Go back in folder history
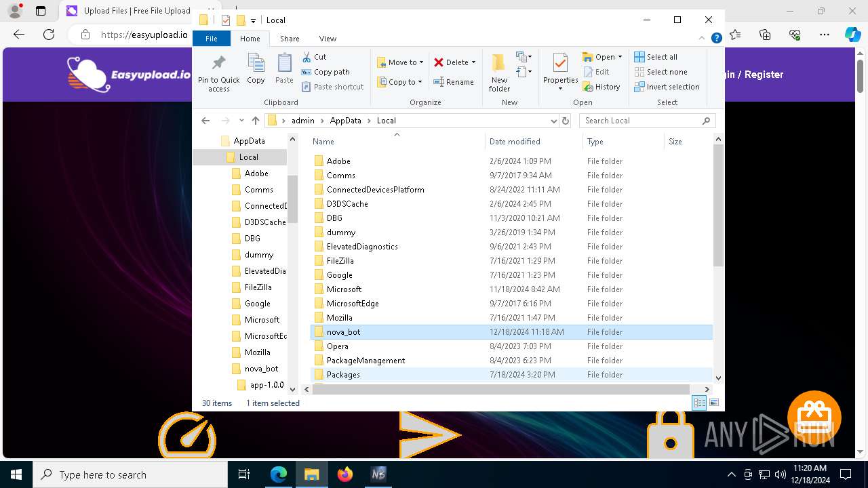This screenshot has height=488, width=868. point(205,121)
